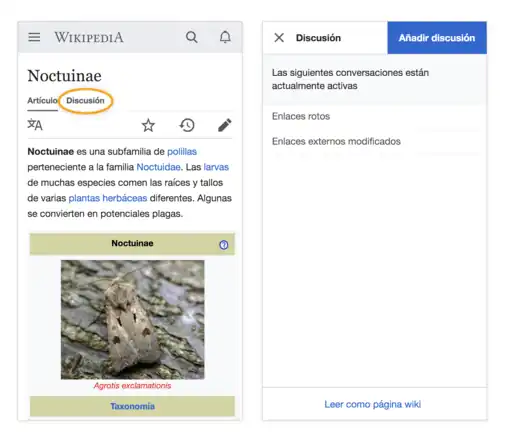This screenshot has height=441, width=505.
Task: Open the language translation icon
Action: coord(35,125)
